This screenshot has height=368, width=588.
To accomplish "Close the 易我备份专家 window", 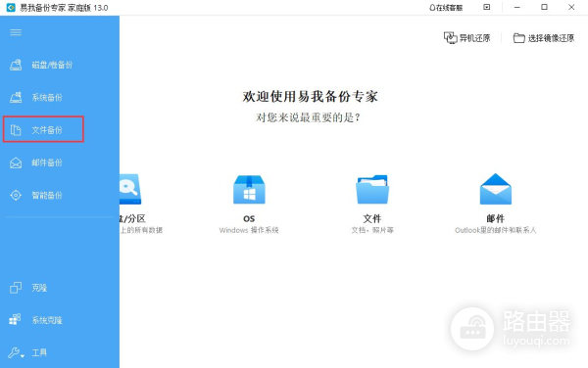I will 571,7.
